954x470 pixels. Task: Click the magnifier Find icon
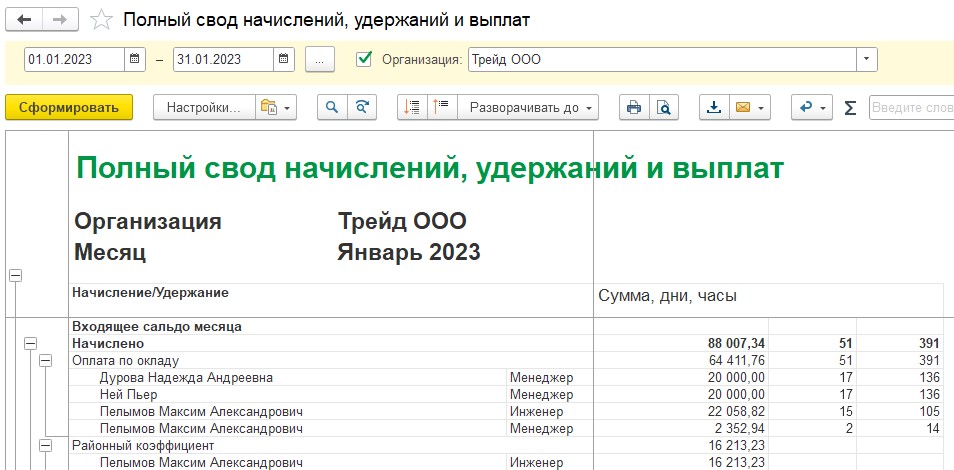[332, 108]
